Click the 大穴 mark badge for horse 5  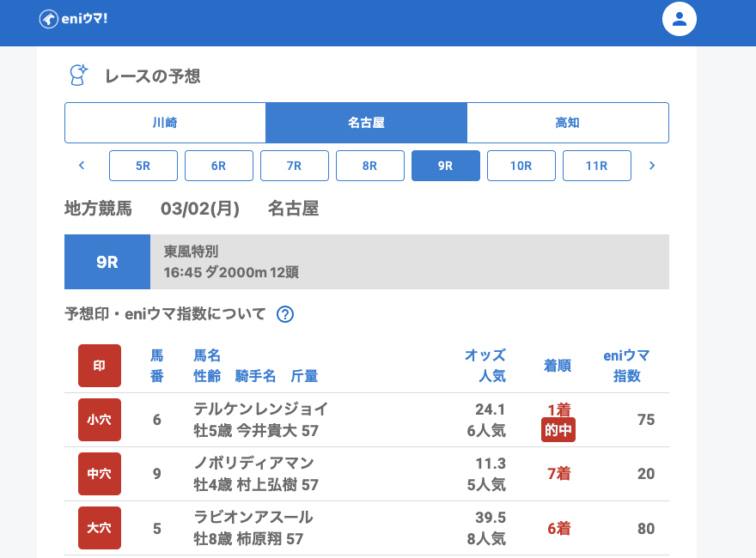coord(100,528)
